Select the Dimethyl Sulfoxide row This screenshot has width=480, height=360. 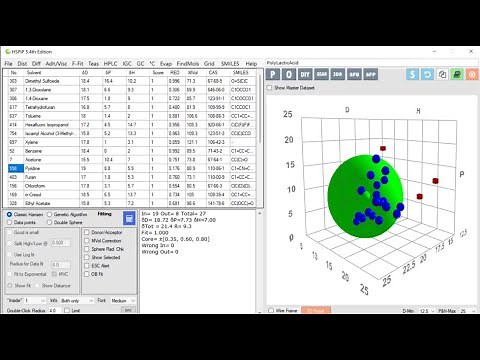tap(132, 81)
